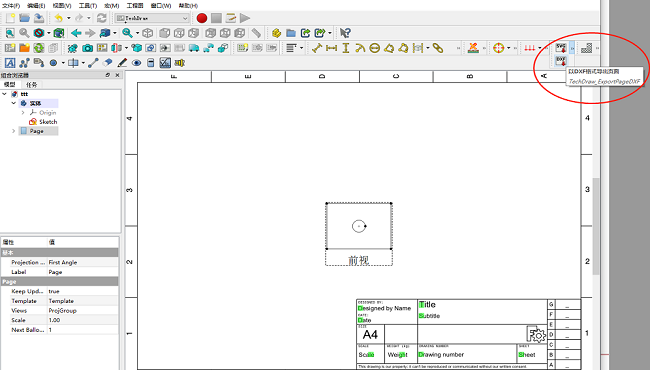Open the 文件(F) menu
Viewport: 650px width, 370px height.
11,6
